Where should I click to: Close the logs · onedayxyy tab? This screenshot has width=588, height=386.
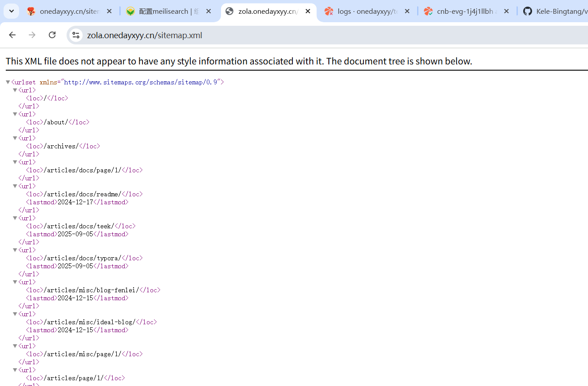coord(407,11)
